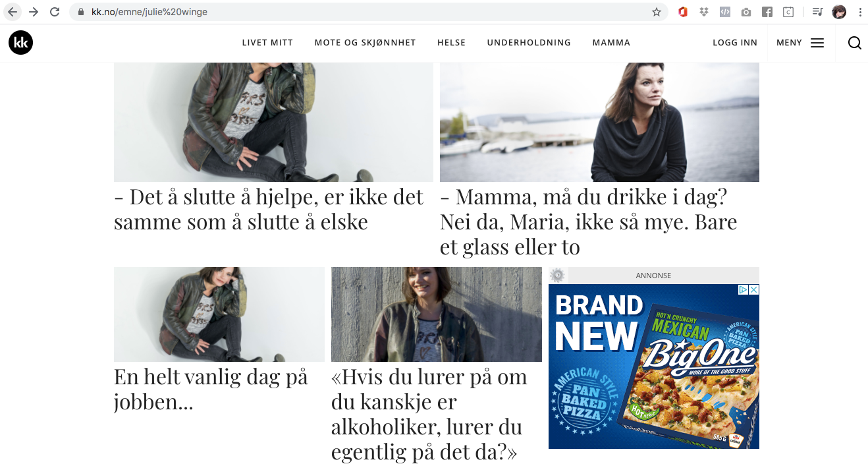Open MOTE OG SKJØNNHET section

point(365,43)
